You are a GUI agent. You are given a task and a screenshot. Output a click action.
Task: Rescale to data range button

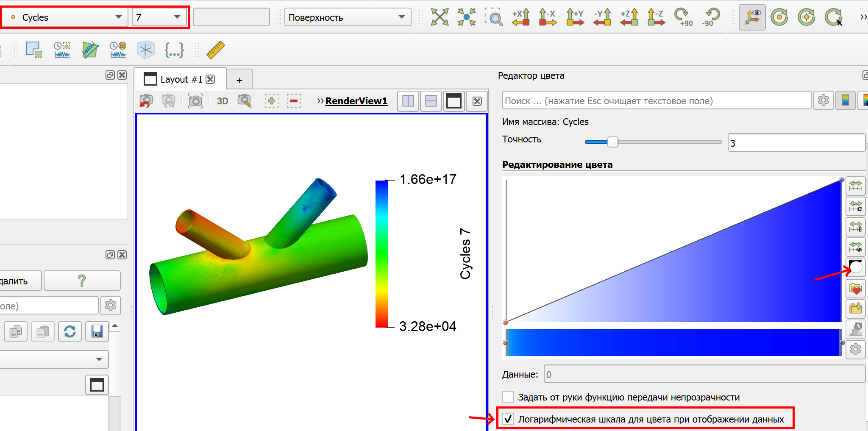click(x=856, y=186)
